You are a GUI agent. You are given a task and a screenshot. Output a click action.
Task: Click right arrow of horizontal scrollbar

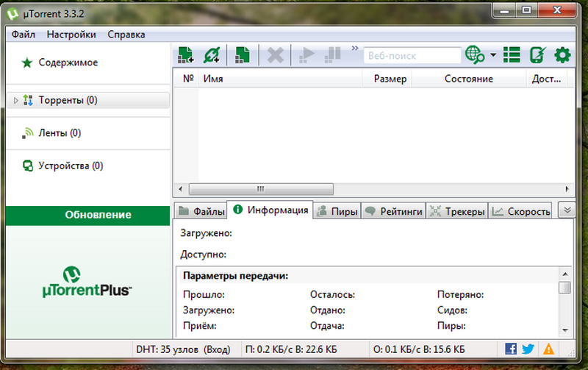point(567,189)
